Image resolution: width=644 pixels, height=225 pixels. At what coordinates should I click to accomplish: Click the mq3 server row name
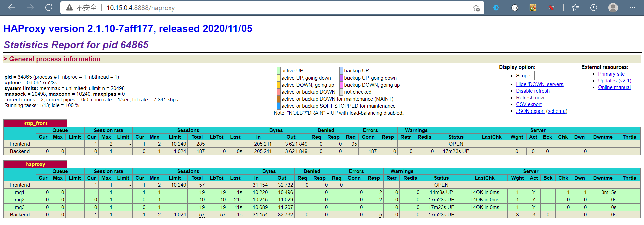20,207
